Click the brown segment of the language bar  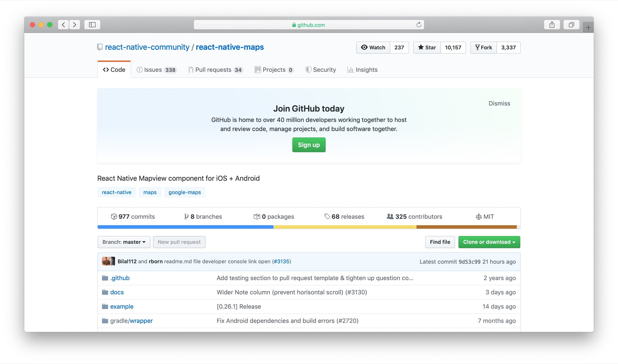pos(466,227)
